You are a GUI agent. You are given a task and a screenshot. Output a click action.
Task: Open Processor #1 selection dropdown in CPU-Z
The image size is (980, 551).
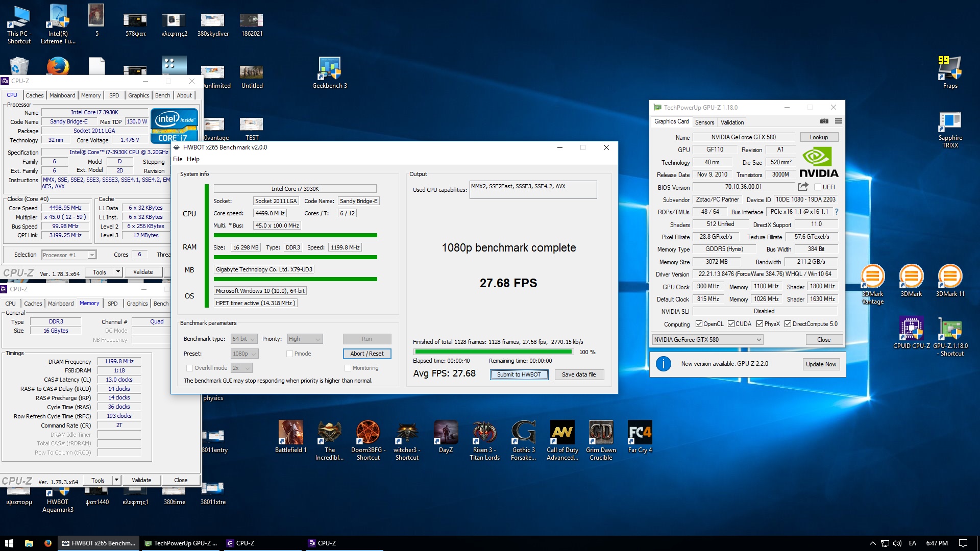[x=68, y=255]
